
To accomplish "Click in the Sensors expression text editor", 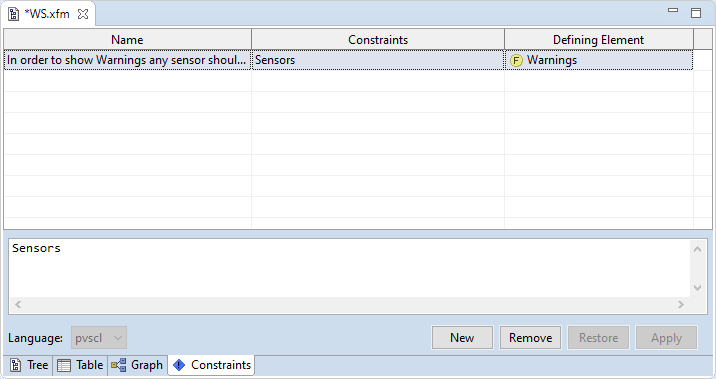I will tap(349, 268).
